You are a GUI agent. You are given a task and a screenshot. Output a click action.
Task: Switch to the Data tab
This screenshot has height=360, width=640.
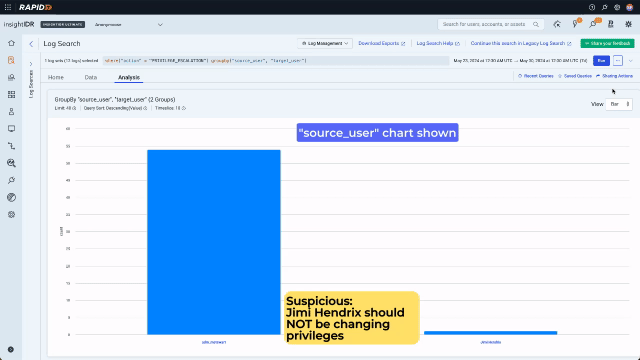(x=91, y=77)
